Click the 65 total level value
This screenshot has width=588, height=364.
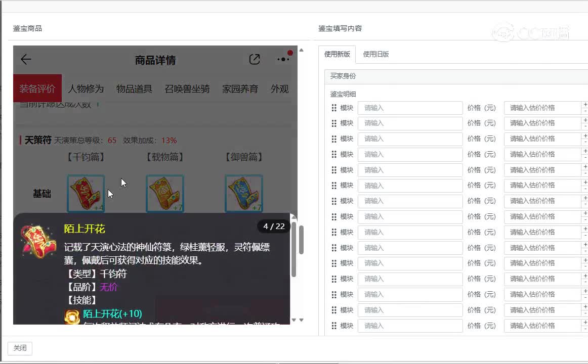click(x=112, y=141)
